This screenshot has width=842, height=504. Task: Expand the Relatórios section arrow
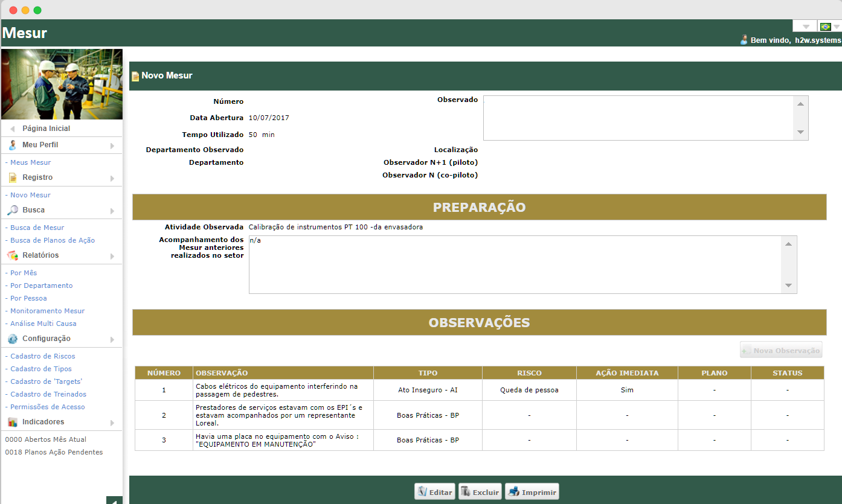(x=112, y=256)
